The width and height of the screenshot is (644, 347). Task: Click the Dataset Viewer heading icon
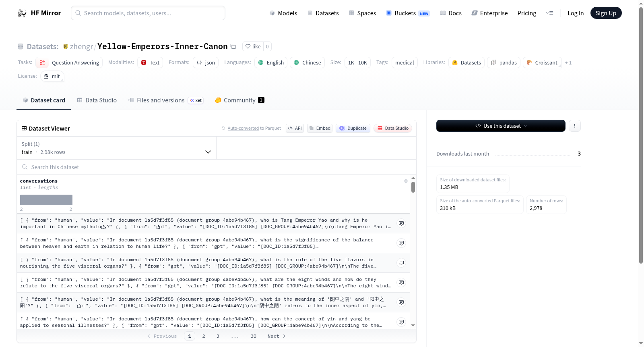coord(24,128)
